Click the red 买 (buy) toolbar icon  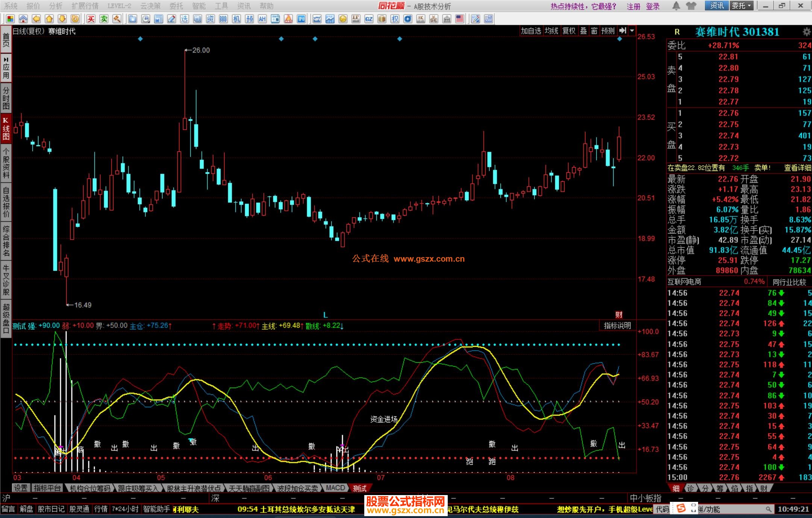[91, 19]
